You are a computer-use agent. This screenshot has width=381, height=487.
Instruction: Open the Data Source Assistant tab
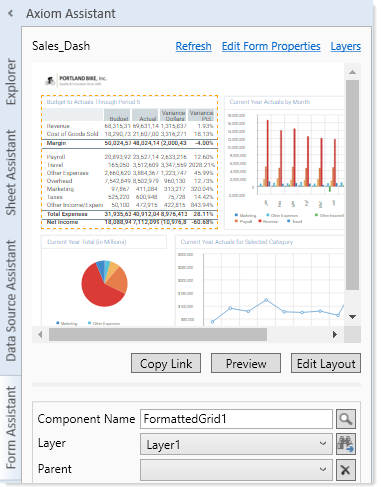[11, 300]
